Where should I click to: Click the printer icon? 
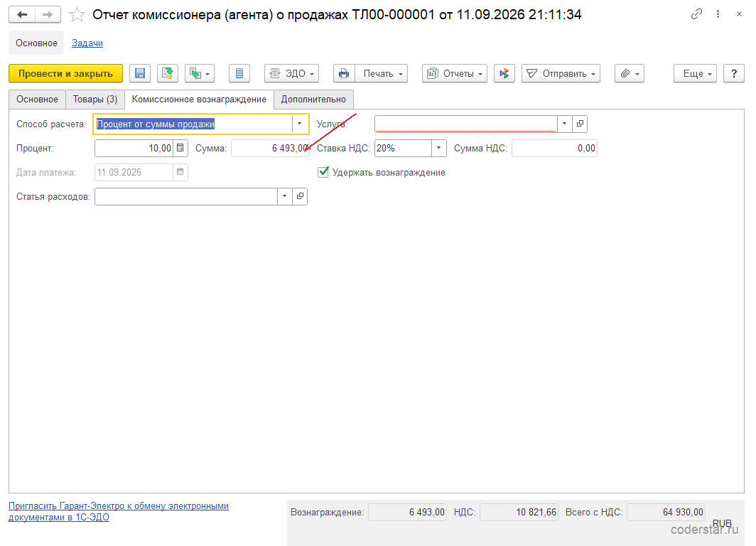pos(344,73)
